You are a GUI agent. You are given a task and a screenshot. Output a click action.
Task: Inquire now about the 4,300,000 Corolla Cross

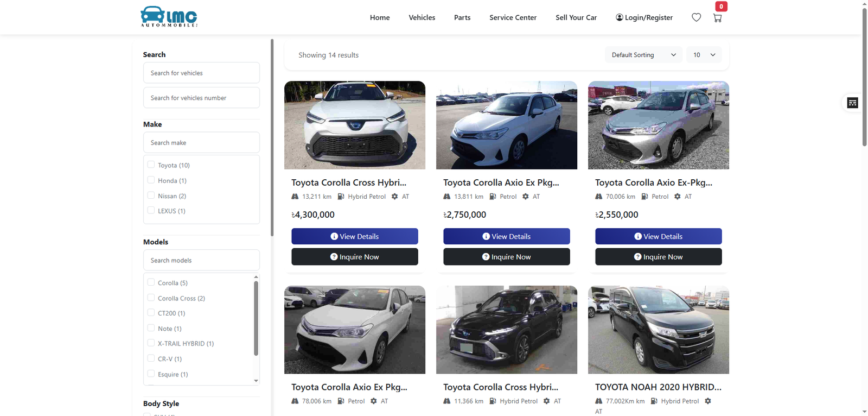coord(355,257)
